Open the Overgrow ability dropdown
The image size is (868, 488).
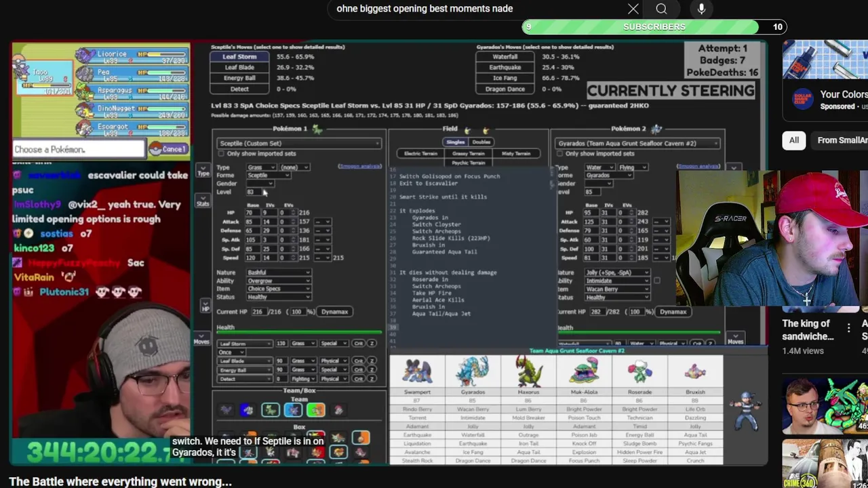coord(279,281)
